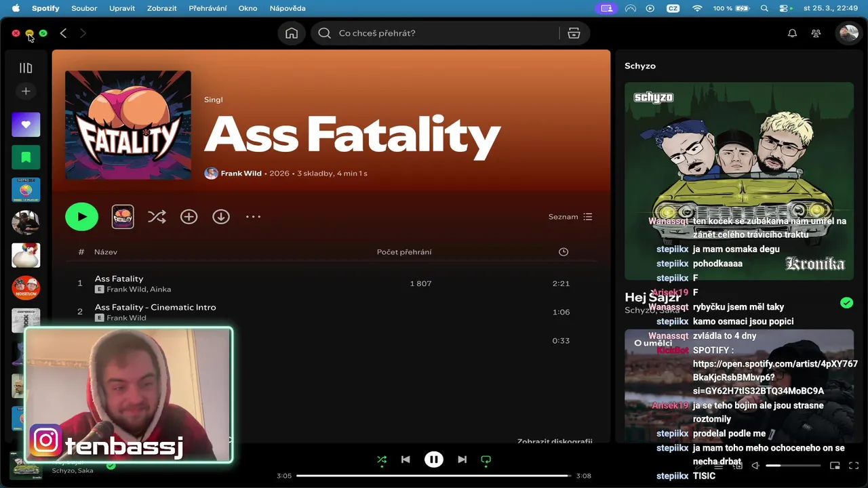The height and width of the screenshot is (488, 868).
Task: Click purple screen sharing menu bar icon
Action: (x=606, y=8)
